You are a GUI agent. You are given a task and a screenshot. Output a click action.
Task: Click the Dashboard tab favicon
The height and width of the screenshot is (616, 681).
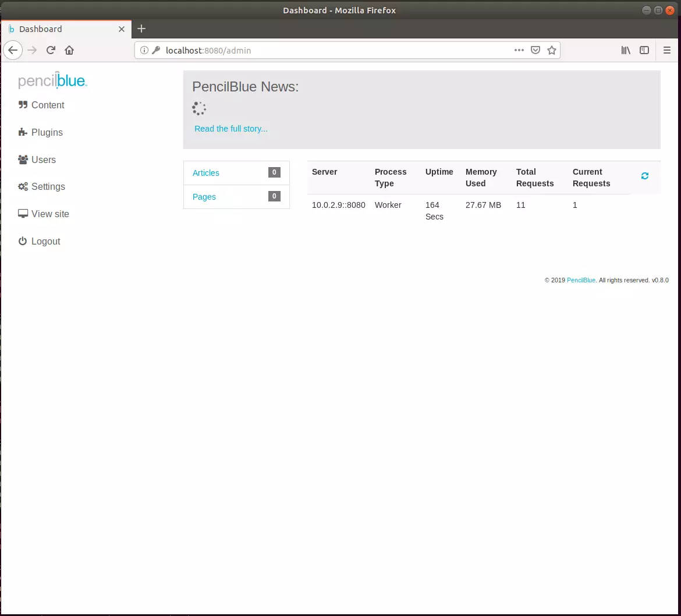tap(11, 29)
